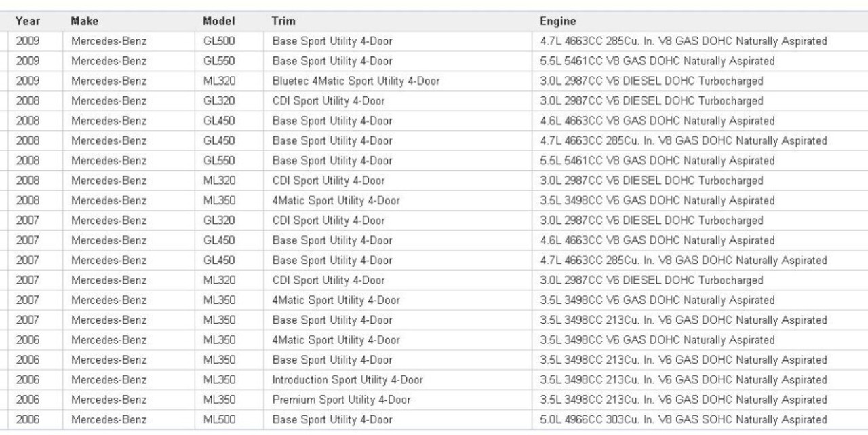Click the Bluetec 4Matic Sport Utility trim cell

[355, 81]
